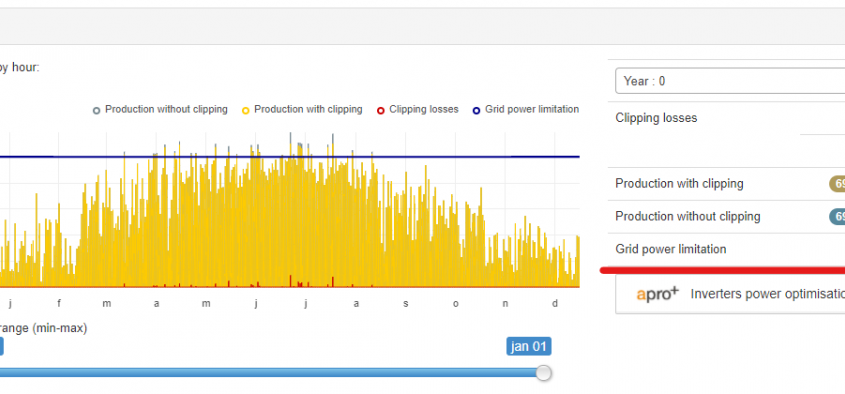Toggle Clipping losses red legend marker
Screen dimensions: 845x394
(x=380, y=110)
